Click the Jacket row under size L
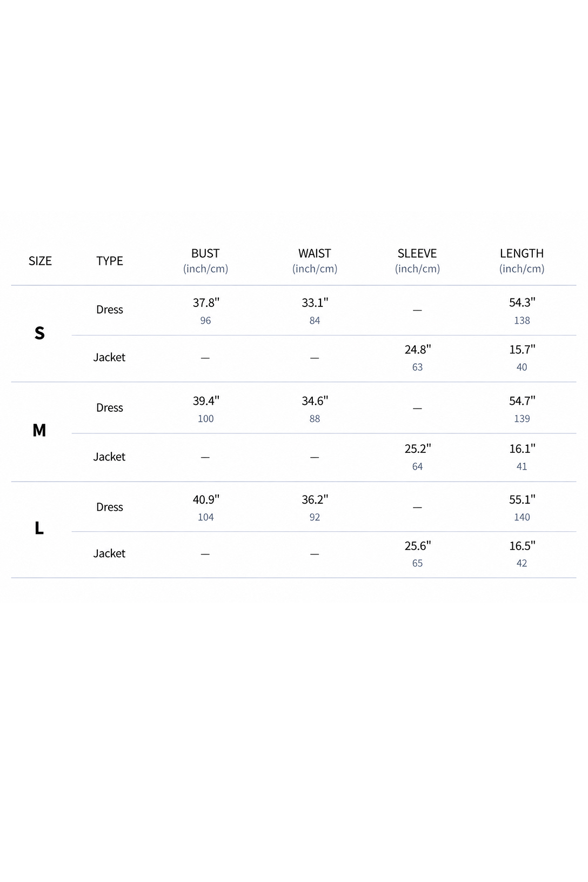Screen dimensions: 588x882 pos(324,554)
